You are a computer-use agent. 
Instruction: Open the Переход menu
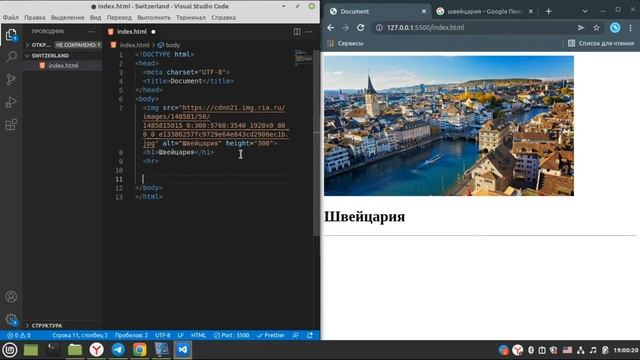[x=119, y=18]
